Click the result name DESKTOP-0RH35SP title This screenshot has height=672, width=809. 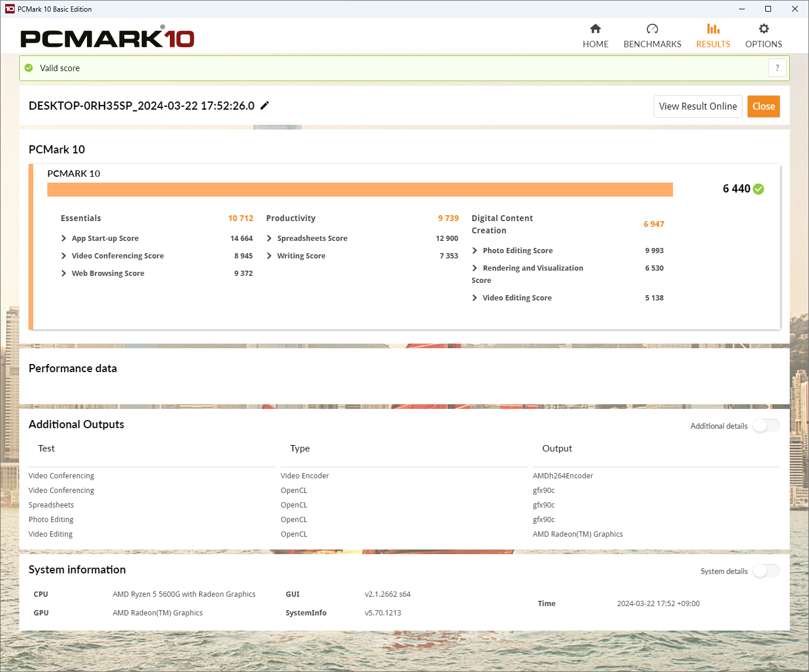[141, 106]
